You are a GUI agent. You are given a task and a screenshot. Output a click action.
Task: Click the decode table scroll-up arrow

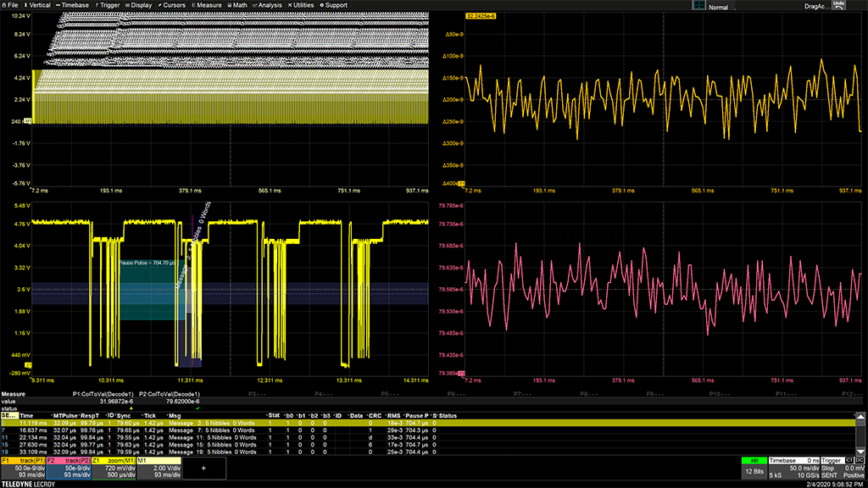pyautogui.click(x=860, y=415)
